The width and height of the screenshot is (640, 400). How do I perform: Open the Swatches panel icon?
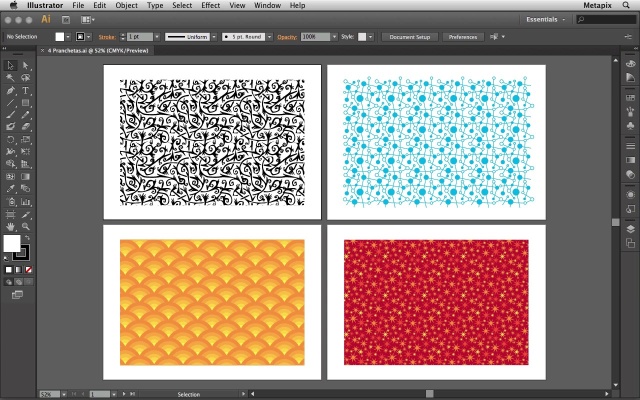(630, 98)
